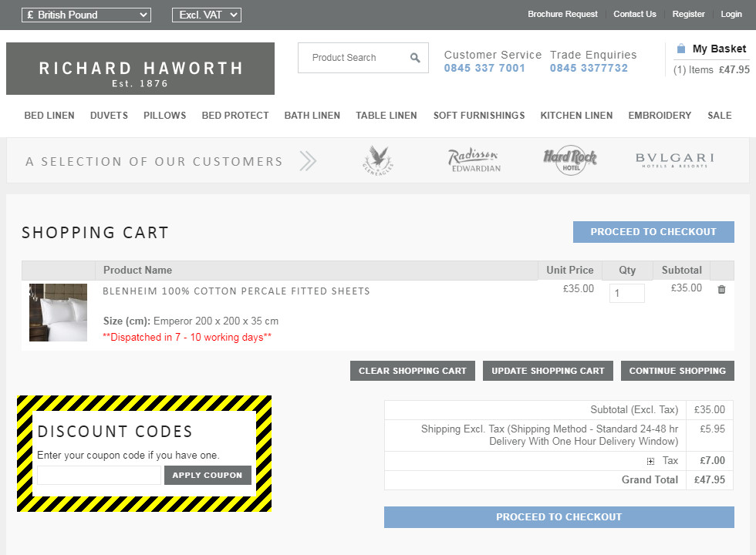Click Trade Enquiries number 0845 3377732
This screenshot has height=555, width=756.
589,68
